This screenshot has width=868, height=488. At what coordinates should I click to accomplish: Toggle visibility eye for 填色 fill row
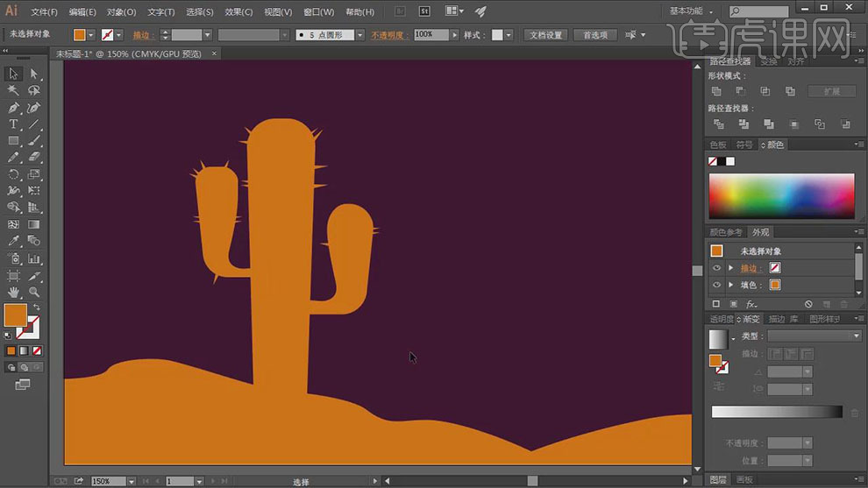tap(716, 285)
